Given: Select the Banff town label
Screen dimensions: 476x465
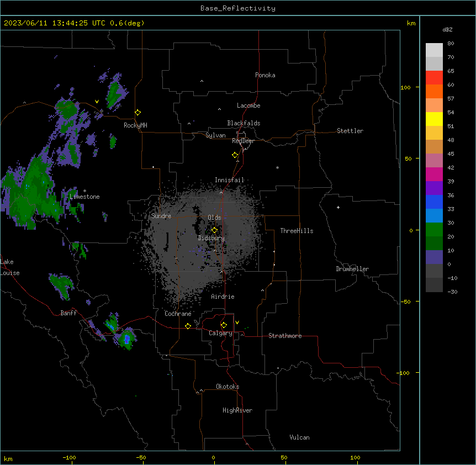Looking at the screenshot, I should pos(68,313).
